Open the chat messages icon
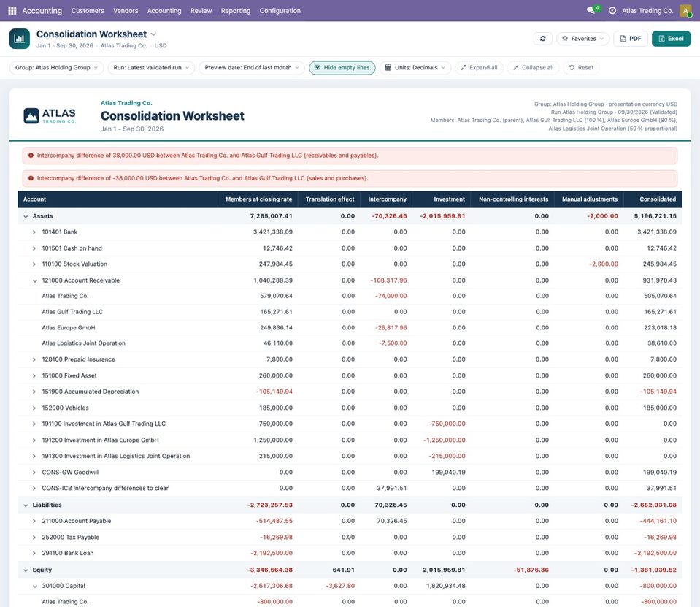 [x=591, y=10]
